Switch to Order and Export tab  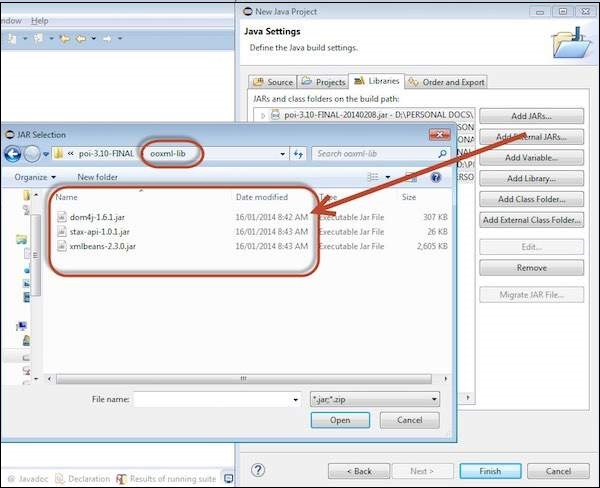click(x=446, y=82)
